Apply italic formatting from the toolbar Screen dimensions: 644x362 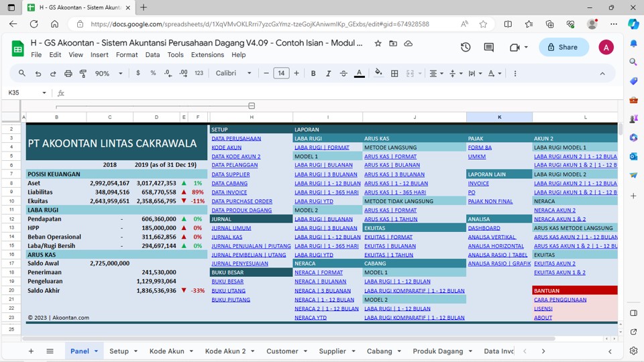coord(328,73)
